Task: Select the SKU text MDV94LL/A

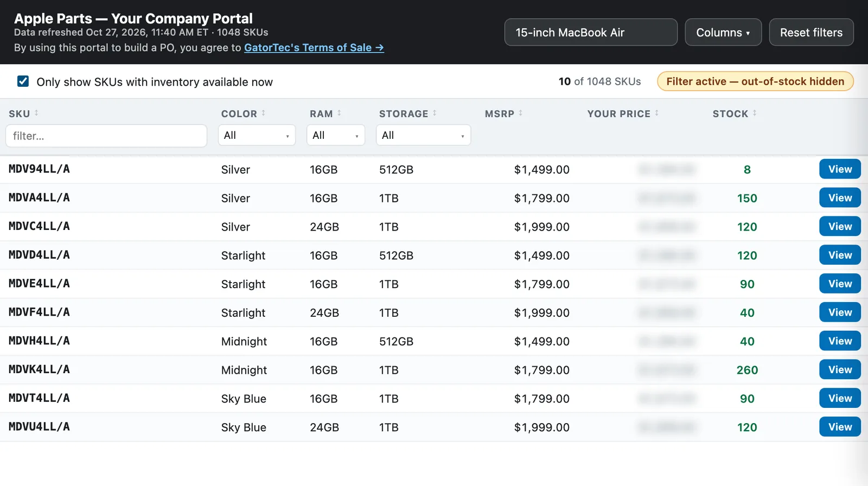Action: pos(39,169)
